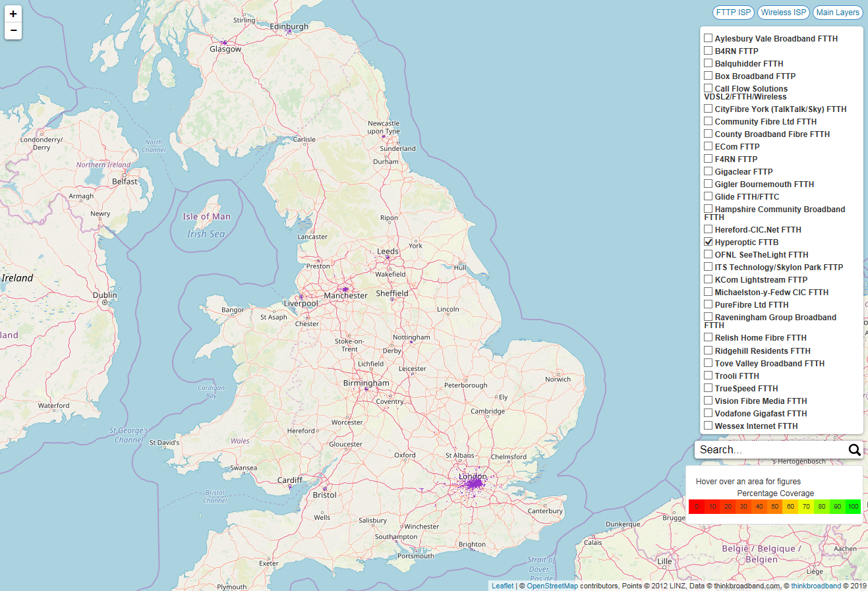Click the search magnifier icon
Viewport: 868px width, 591px height.
tap(854, 450)
